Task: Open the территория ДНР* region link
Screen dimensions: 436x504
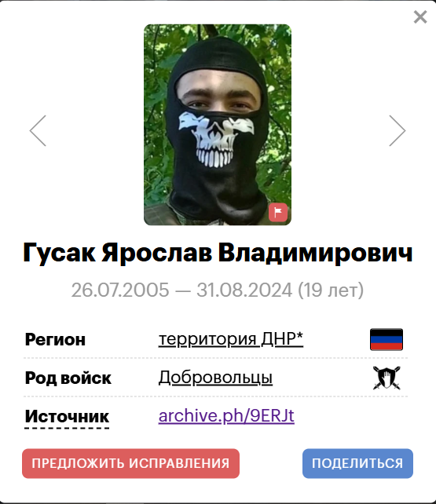Action: (x=231, y=339)
